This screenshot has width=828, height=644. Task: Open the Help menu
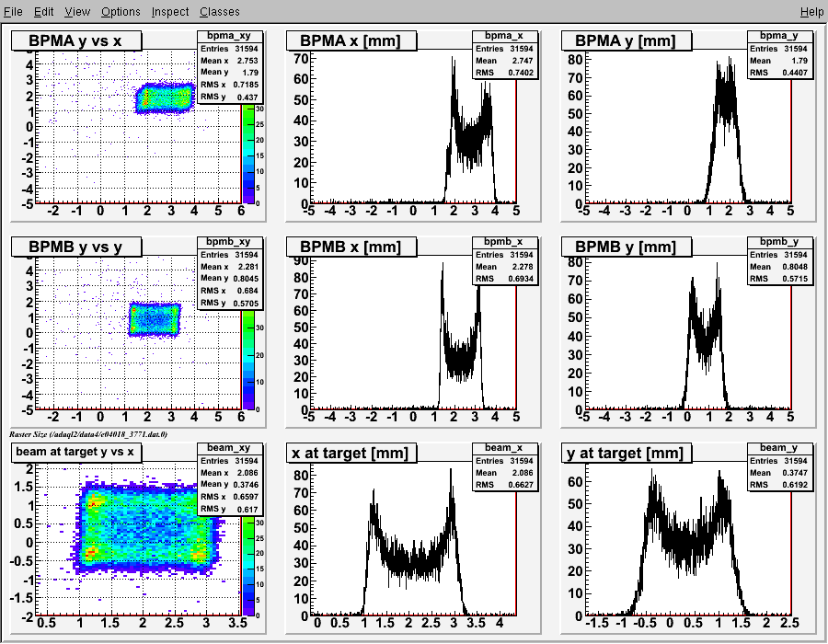point(811,12)
